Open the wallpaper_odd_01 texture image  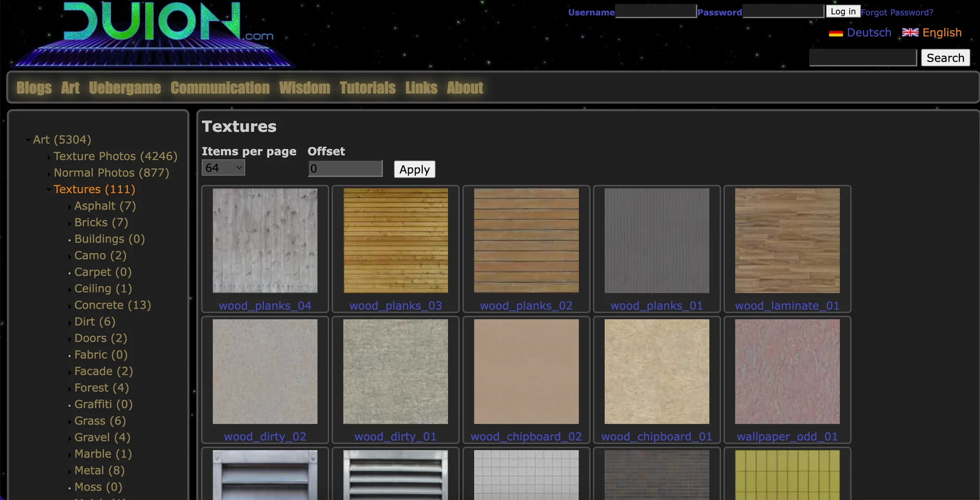point(787,372)
